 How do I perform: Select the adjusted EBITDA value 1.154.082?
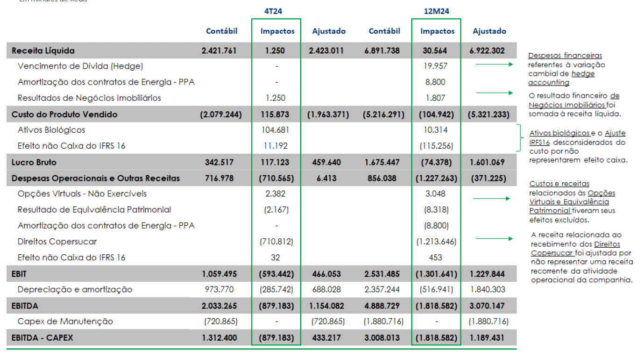[x=326, y=306]
